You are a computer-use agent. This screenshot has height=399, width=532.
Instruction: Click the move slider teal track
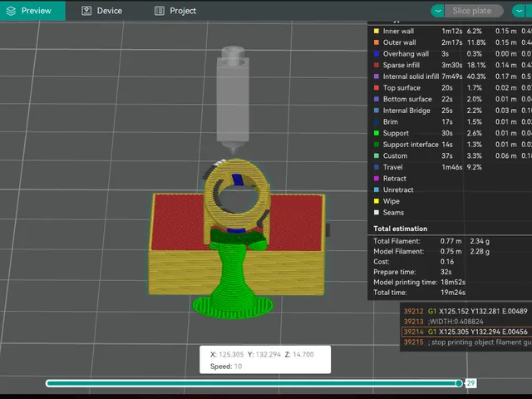pos(251,383)
